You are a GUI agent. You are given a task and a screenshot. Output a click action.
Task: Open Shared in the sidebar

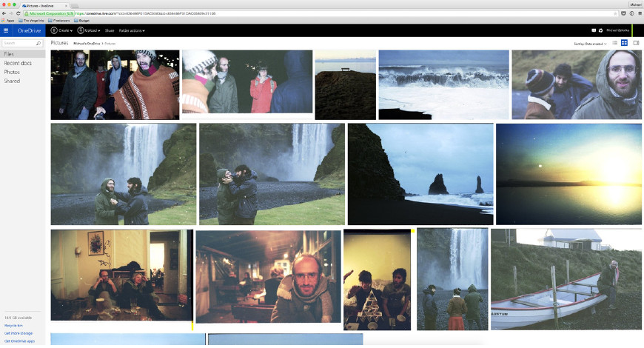[x=12, y=81]
